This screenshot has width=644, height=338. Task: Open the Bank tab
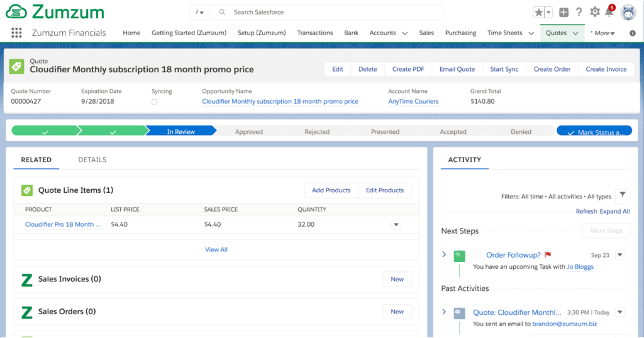[x=351, y=33]
